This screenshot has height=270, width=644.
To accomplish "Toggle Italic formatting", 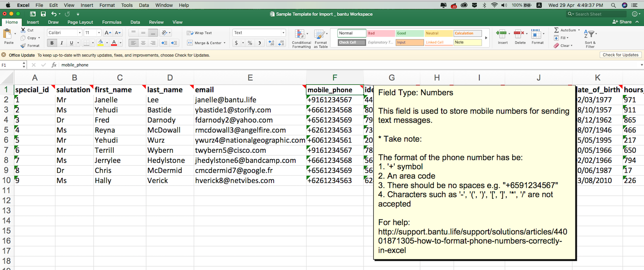I will click(62, 43).
